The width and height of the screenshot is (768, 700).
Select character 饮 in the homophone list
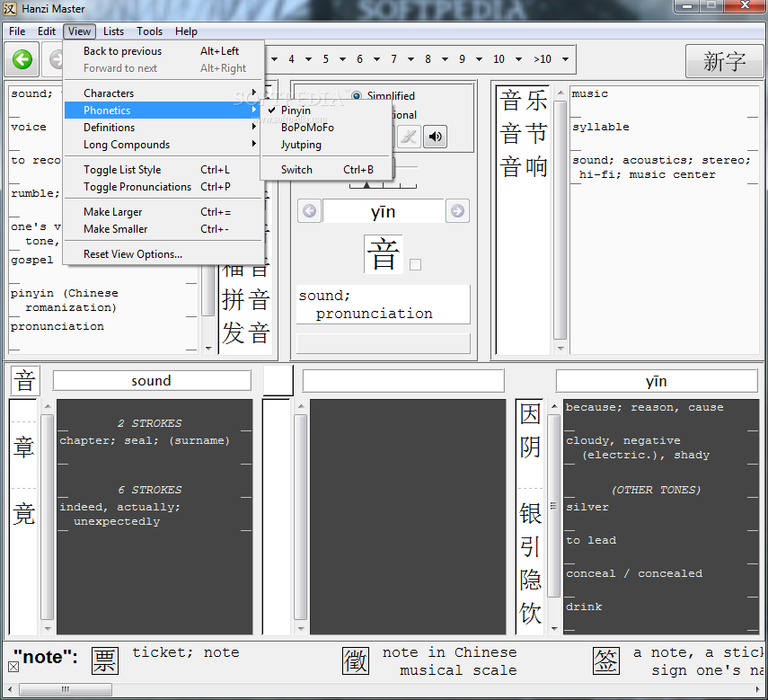530,614
